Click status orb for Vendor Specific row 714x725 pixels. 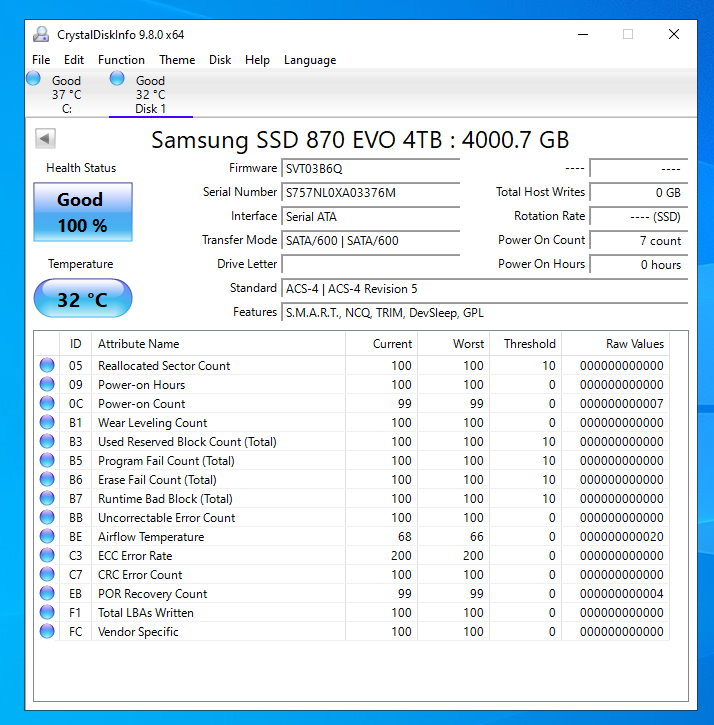click(x=47, y=631)
